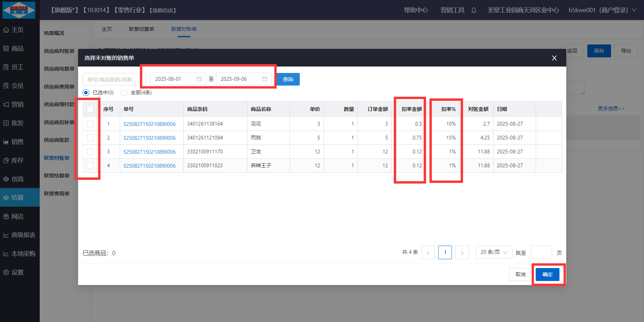This screenshot has height=322, width=644.
Task: Open 设置 settings in sidebar
Action: click(17, 272)
